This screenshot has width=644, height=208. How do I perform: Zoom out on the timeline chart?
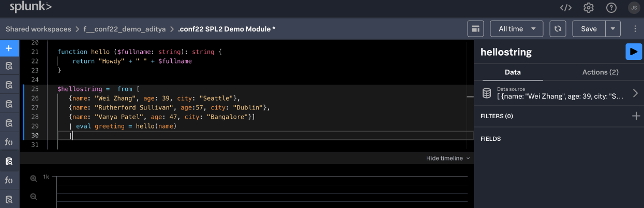34,197
